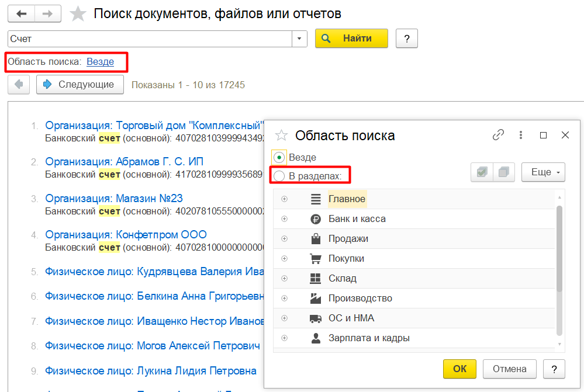Click the uncheck all sections icon

click(504, 172)
